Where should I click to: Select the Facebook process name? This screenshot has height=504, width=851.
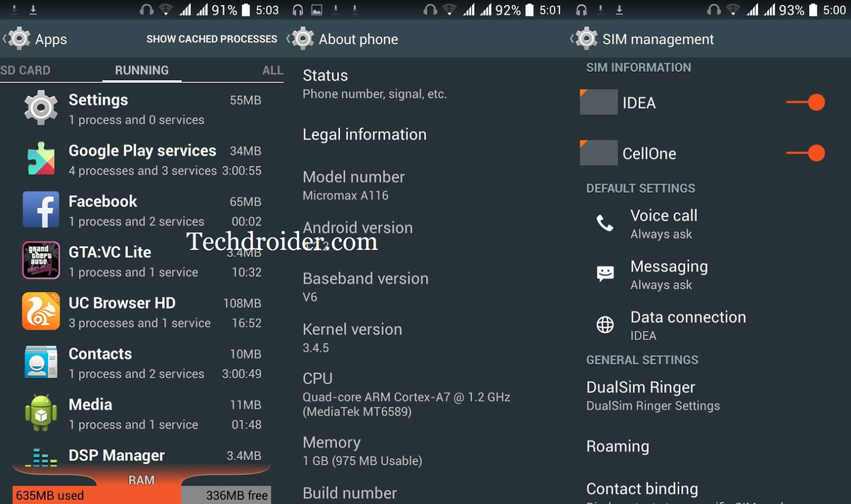[x=103, y=201]
